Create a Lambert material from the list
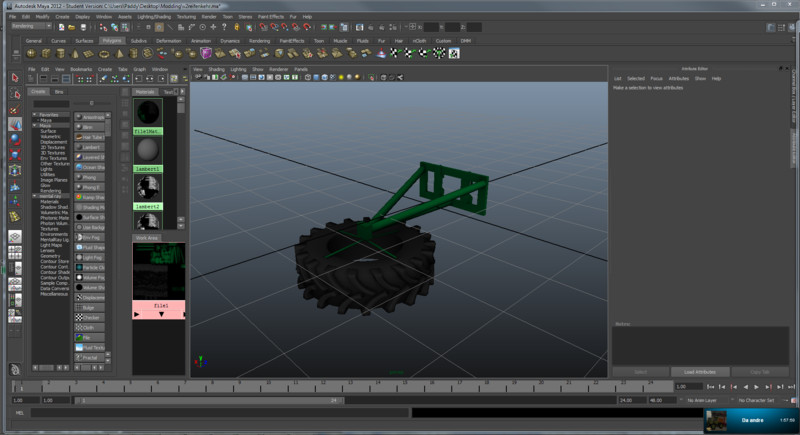800x435 pixels. click(x=90, y=147)
